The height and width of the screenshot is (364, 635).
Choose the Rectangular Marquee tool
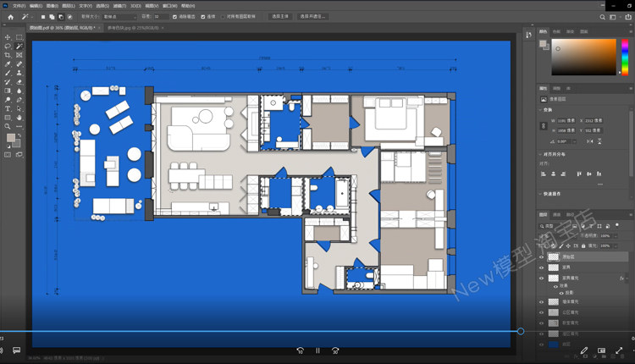point(19,37)
